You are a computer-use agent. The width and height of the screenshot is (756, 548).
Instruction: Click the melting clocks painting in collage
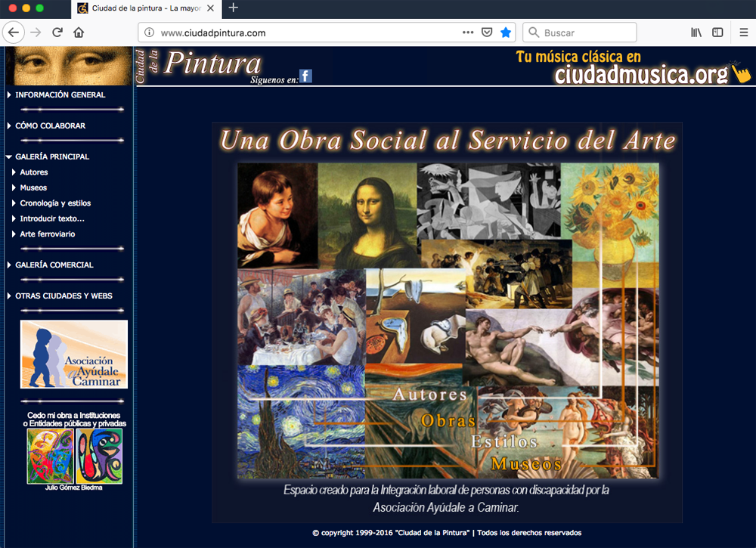coord(414,316)
